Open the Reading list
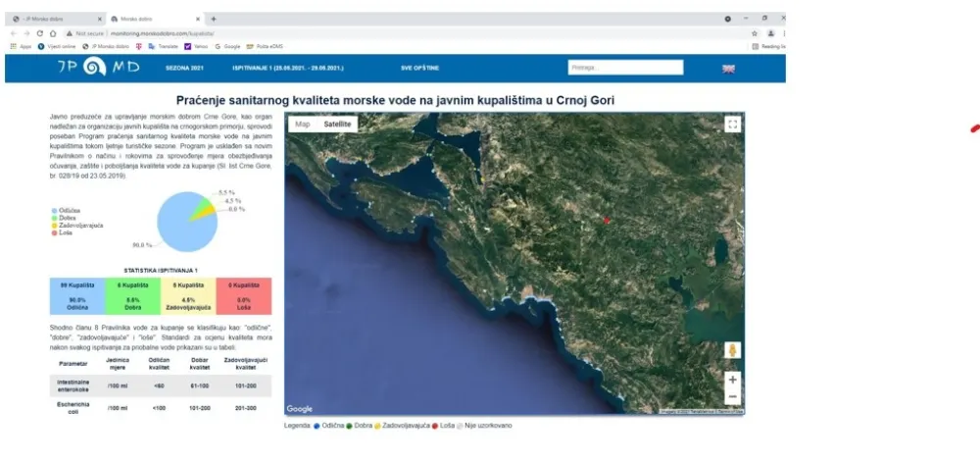This screenshot has width=980, height=461. [x=768, y=46]
